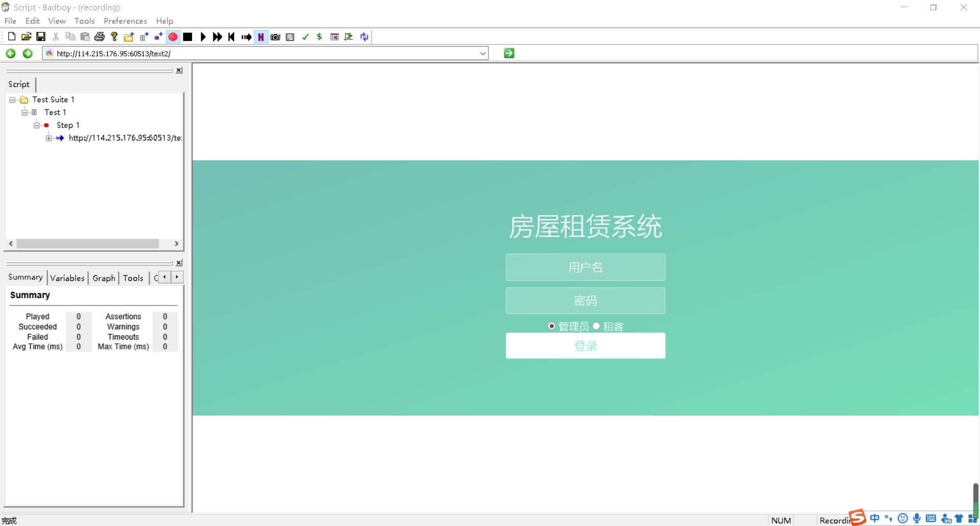
Task: Switch to the Variables tab
Action: tap(67, 278)
